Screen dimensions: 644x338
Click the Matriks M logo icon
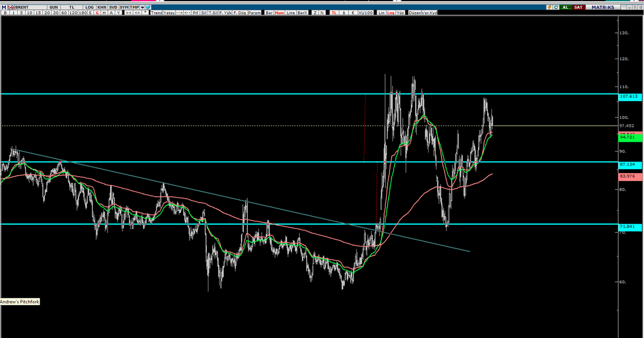[4, 8]
